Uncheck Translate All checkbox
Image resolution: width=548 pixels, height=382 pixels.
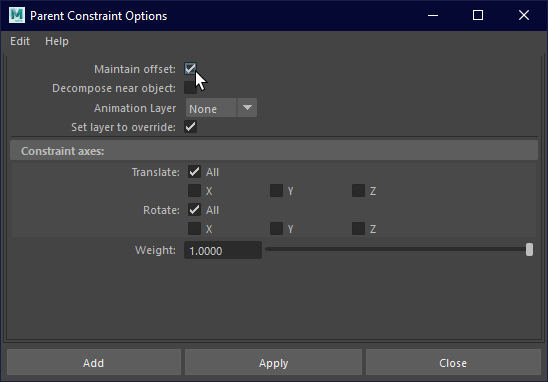[x=194, y=172]
